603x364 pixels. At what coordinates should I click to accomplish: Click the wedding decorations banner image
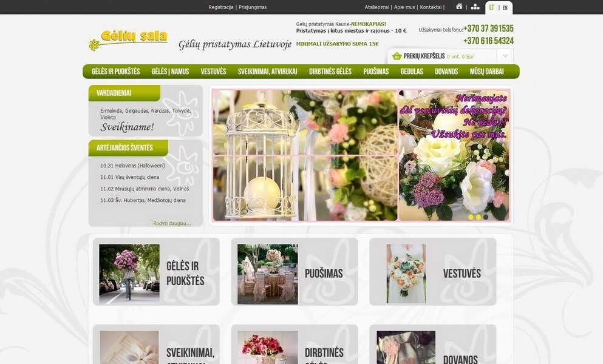click(454, 155)
